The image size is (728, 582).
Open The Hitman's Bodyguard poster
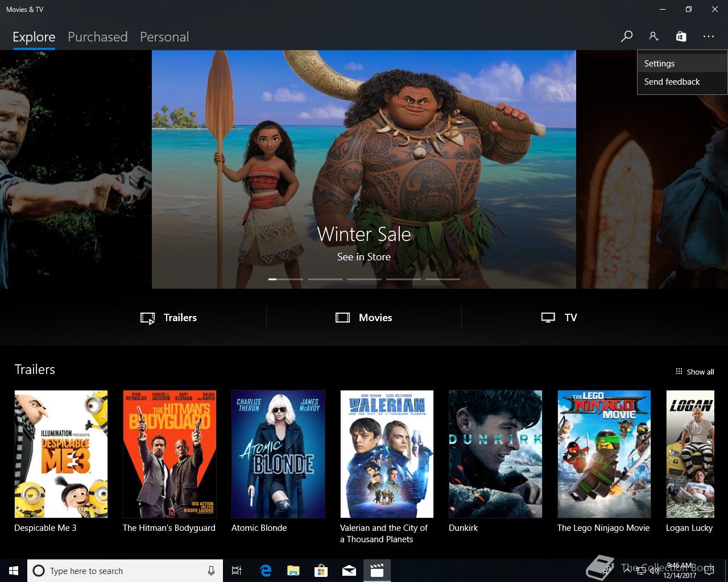[169, 454]
